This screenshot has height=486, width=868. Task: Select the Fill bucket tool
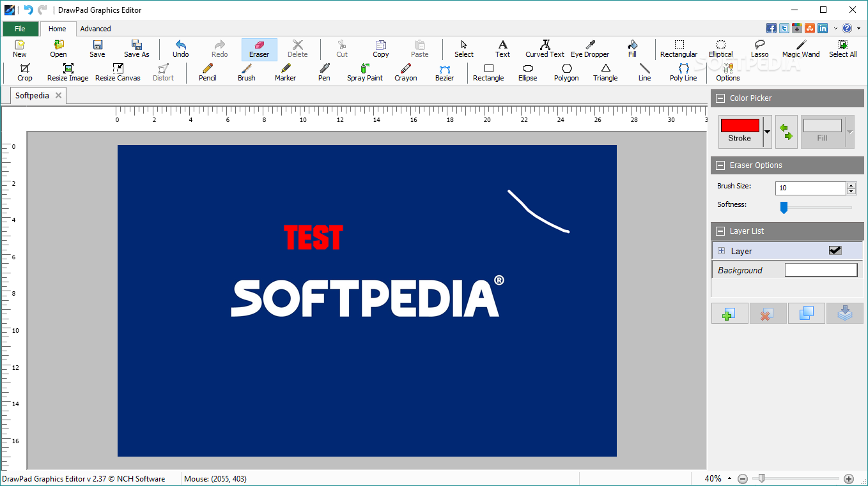pos(632,49)
